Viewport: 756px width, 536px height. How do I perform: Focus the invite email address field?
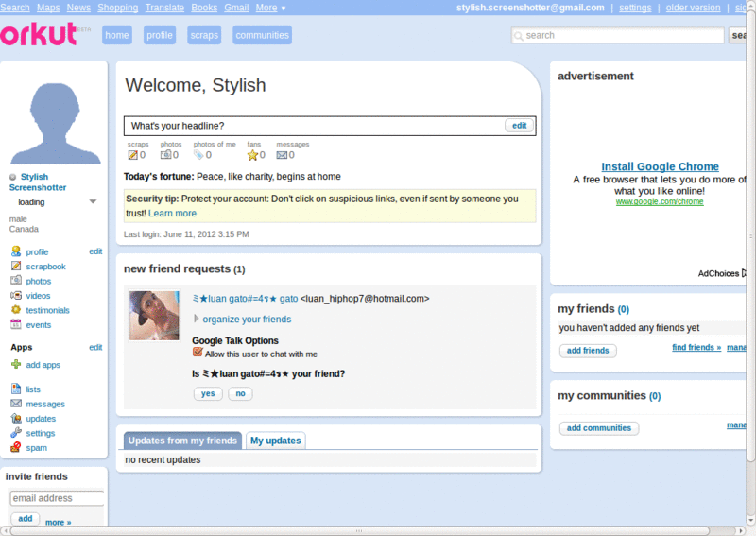(57, 498)
